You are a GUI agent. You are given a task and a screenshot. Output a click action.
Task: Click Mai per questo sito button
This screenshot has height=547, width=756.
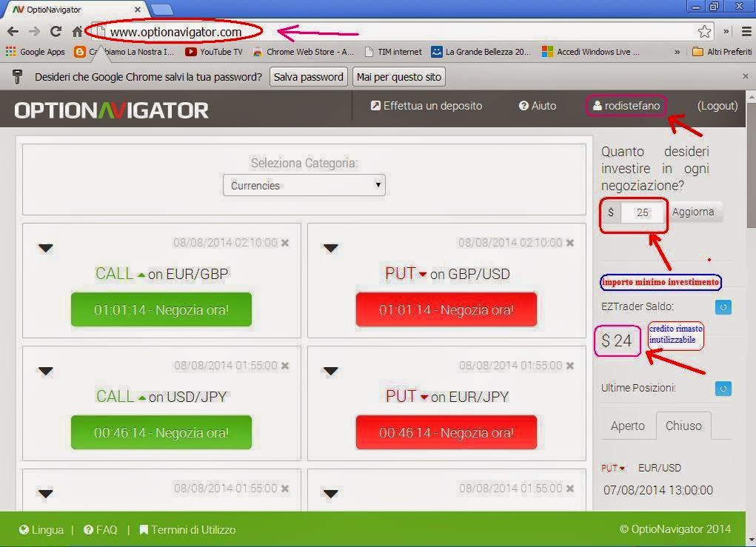(x=398, y=77)
